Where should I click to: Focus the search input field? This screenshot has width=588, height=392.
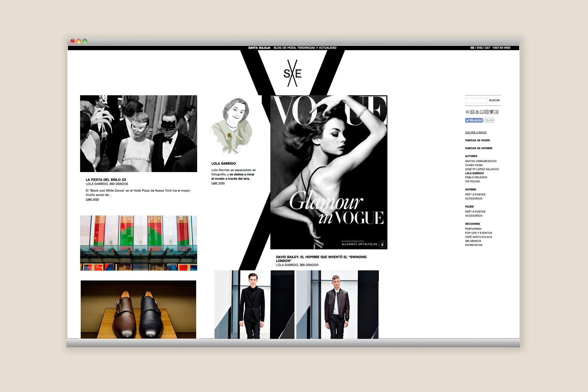coord(476,100)
